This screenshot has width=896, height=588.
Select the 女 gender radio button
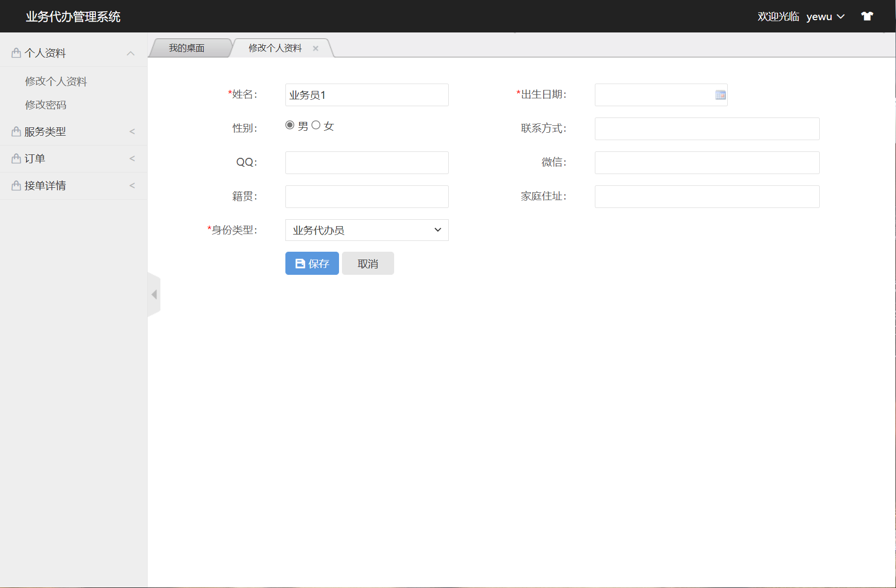(x=316, y=125)
